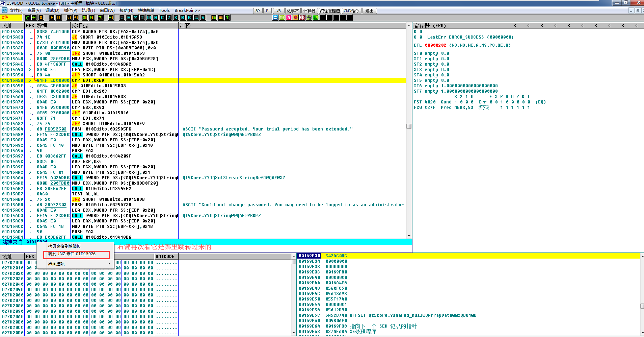This screenshot has height=337, width=644.
Task: Choose 拷贝窗格到剪贴板 from the context menu
Action: point(64,246)
